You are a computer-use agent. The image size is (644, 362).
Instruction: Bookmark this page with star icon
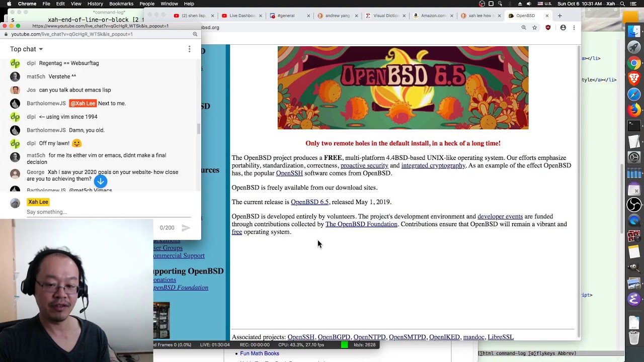[535, 28]
